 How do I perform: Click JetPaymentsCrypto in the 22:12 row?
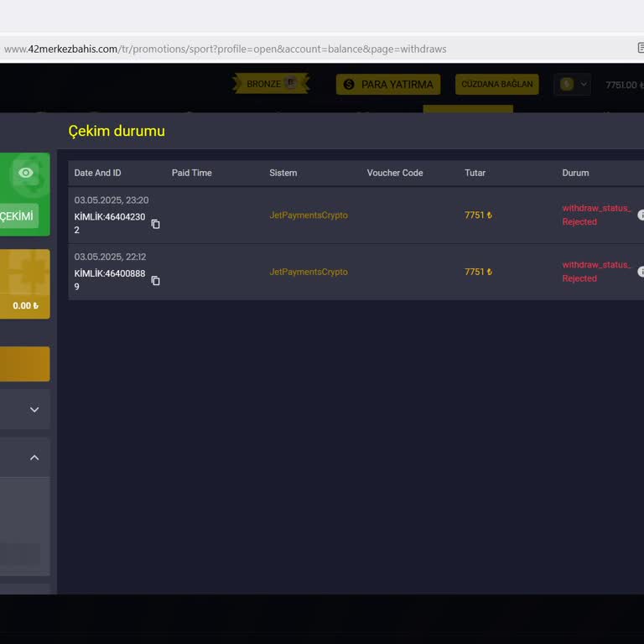[x=309, y=272]
